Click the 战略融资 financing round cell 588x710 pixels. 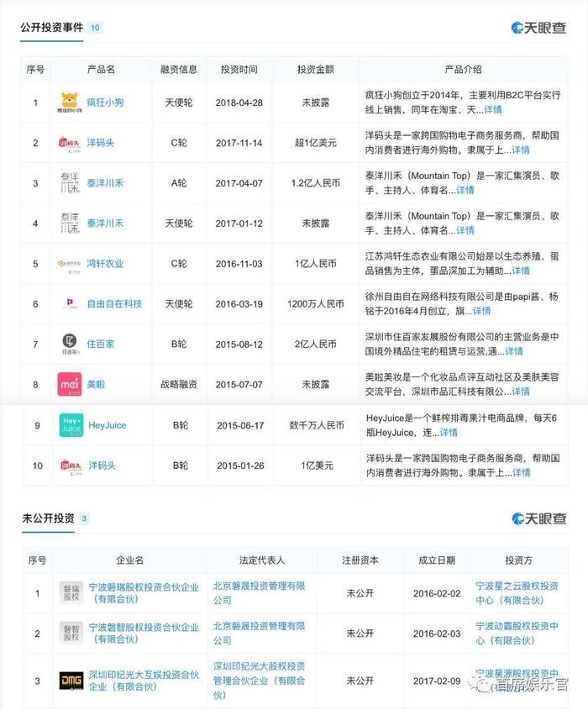pos(179,385)
